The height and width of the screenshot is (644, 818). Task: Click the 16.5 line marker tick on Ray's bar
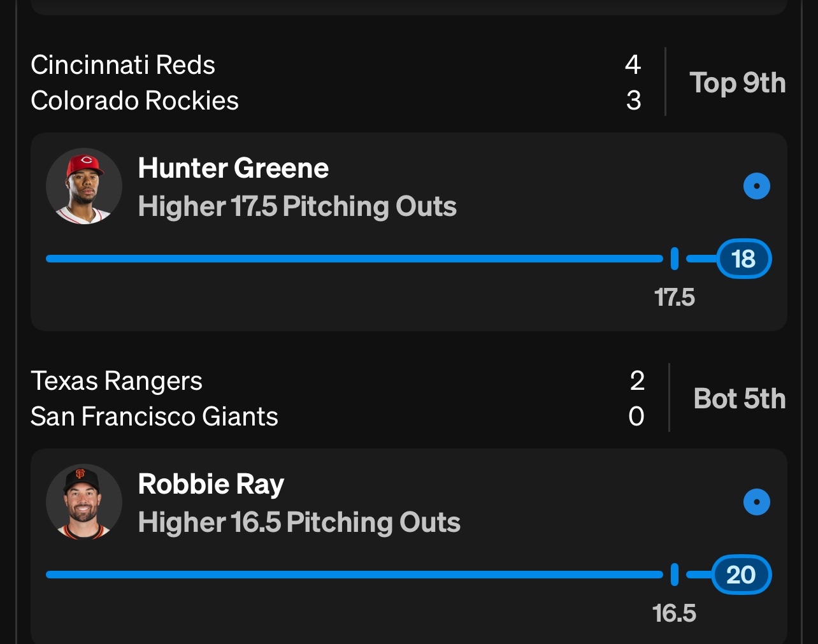click(x=675, y=575)
